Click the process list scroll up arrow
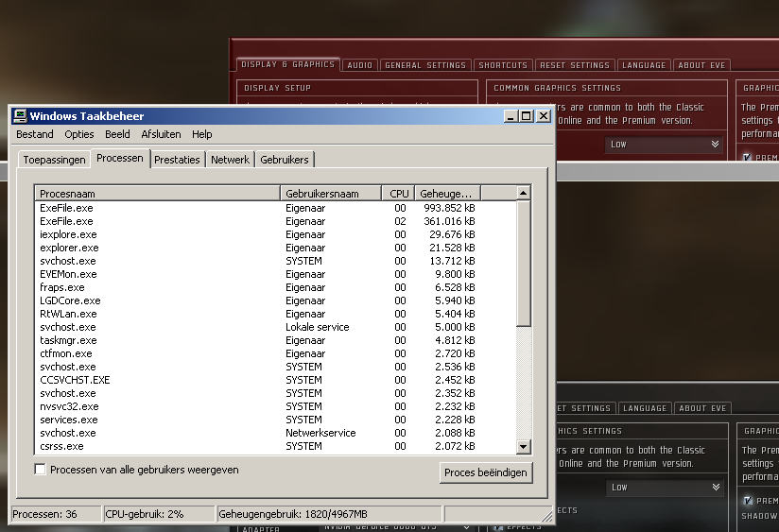 523,193
